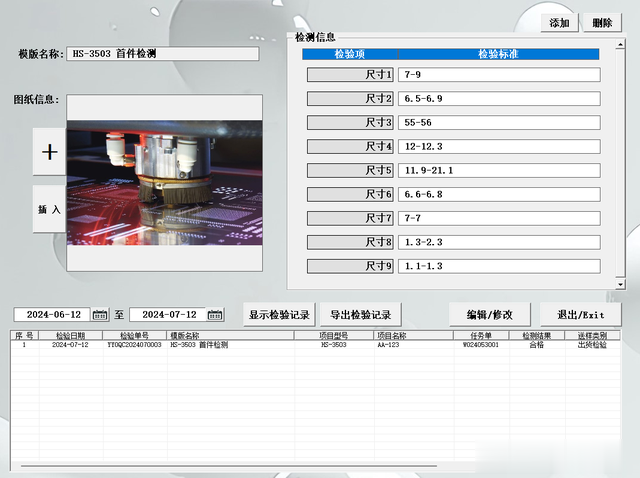Click 尺寸5 standard field 11.9-21.1
640x478 pixels.
pyautogui.click(x=499, y=170)
